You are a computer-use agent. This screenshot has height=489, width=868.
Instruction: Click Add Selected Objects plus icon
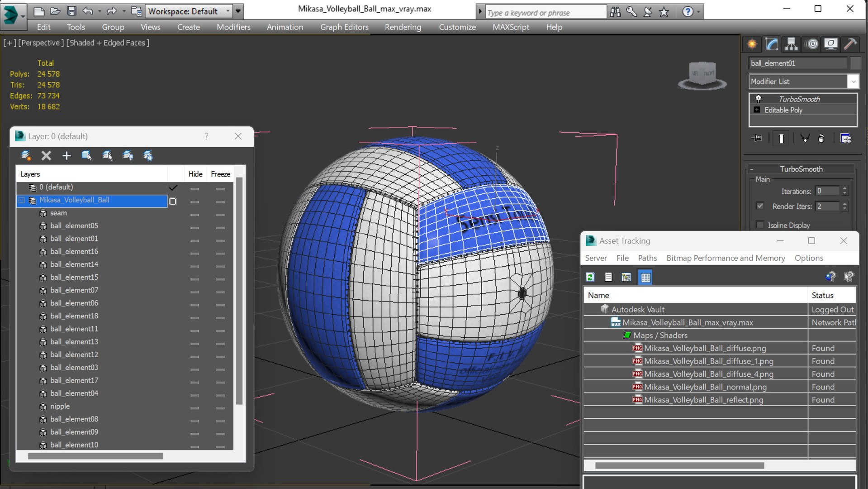coord(66,156)
